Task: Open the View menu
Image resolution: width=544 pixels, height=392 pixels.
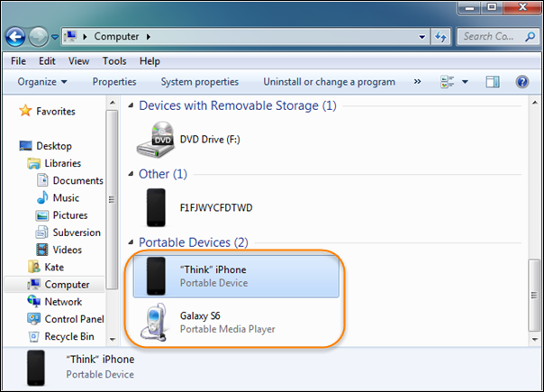Action: pos(78,61)
